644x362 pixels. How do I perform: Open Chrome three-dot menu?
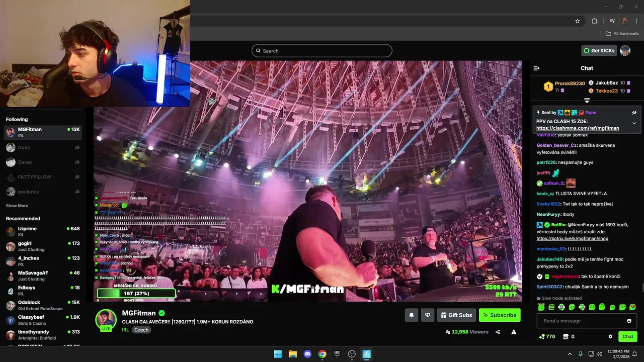point(636,21)
